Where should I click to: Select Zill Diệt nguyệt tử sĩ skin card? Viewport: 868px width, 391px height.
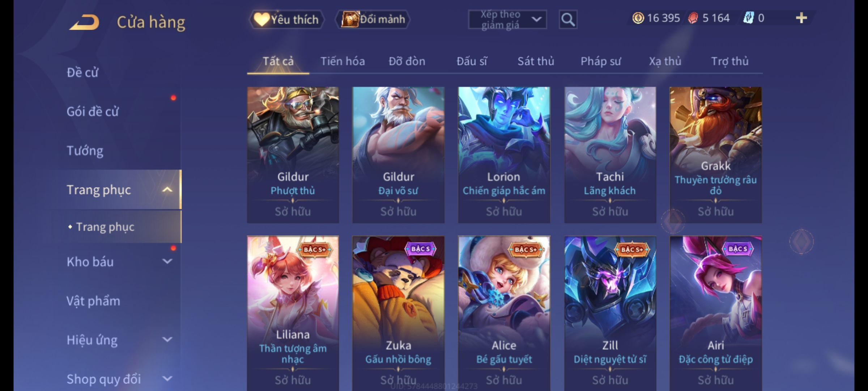610,314
